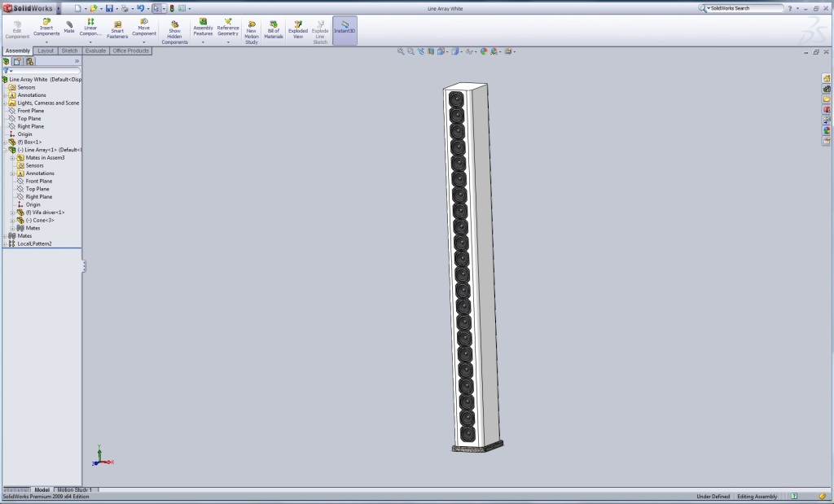This screenshot has height=504, width=834.
Task: Expand the LocalLPattern2 node
Action: (x=5, y=244)
